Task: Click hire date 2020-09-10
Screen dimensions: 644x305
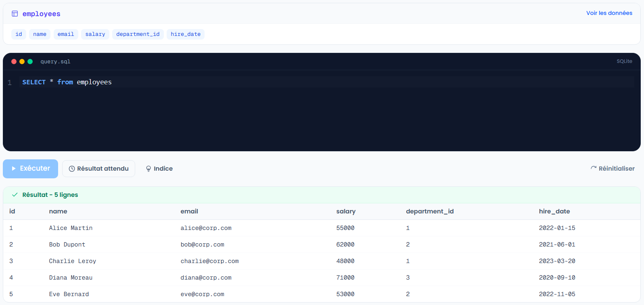Action: 557,278
